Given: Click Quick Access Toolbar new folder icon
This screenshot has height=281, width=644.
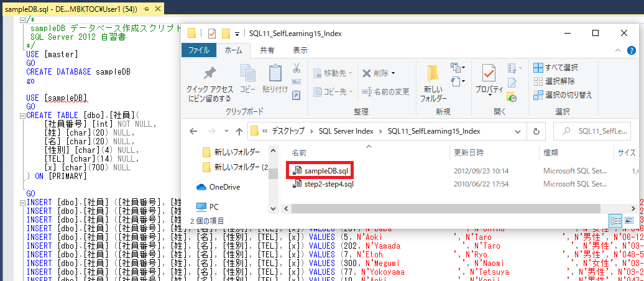Looking at the screenshot, I should tap(225, 34).
